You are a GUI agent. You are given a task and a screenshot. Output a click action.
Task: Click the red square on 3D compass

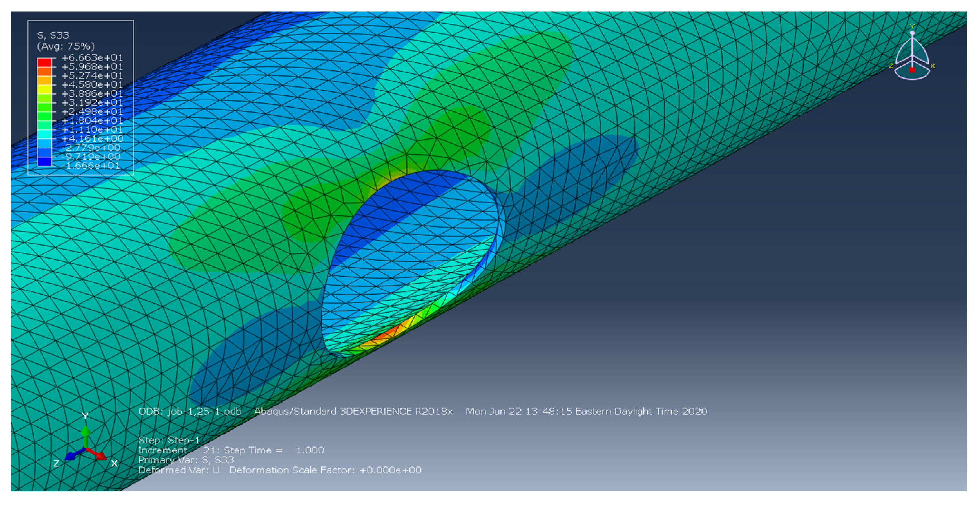point(912,70)
